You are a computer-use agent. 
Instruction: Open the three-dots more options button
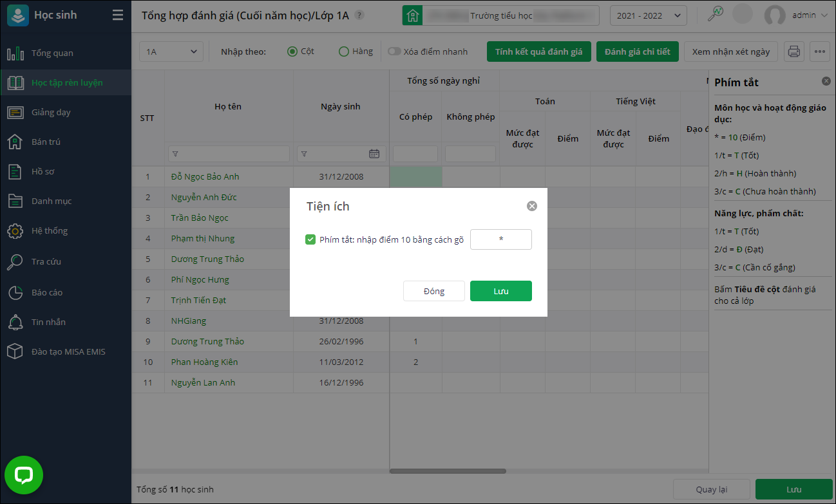pos(820,51)
